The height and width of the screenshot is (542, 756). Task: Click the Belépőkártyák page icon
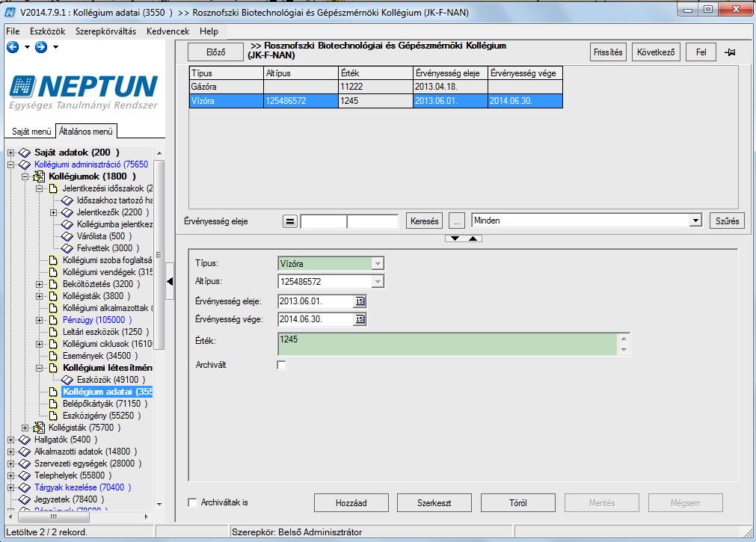pos(54,404)
